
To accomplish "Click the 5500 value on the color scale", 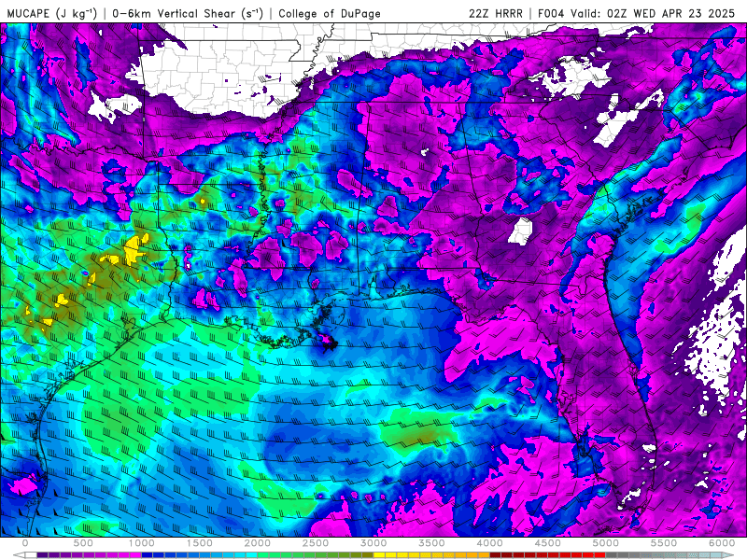I will [664, 543].
